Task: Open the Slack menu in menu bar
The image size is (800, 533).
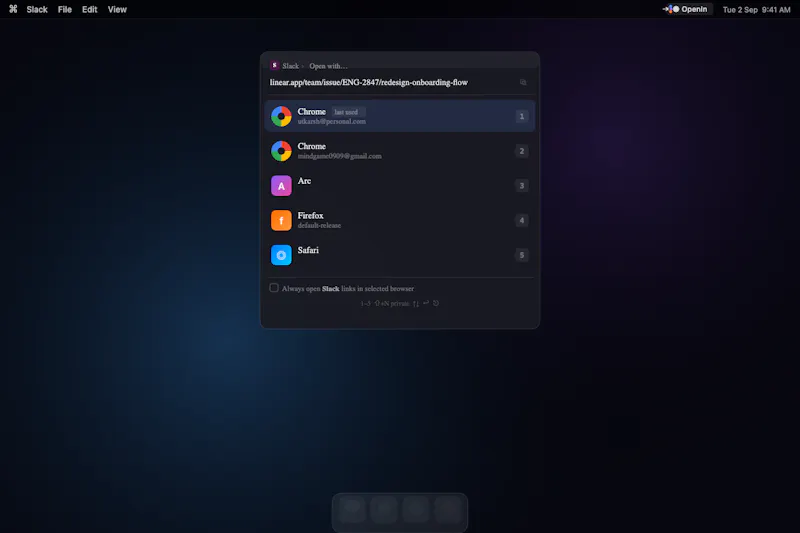Action: pos(37,9)
